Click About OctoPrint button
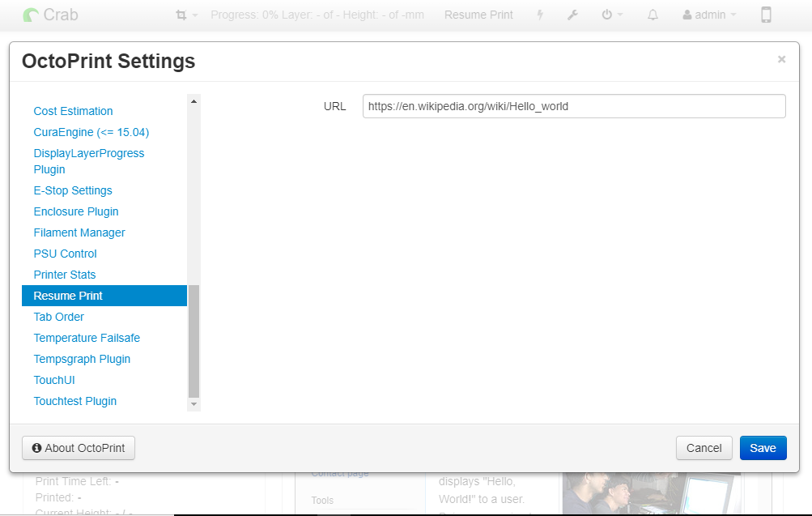This screenshot has width=812, height=516. pyautogui.click(x=79, y=448)
